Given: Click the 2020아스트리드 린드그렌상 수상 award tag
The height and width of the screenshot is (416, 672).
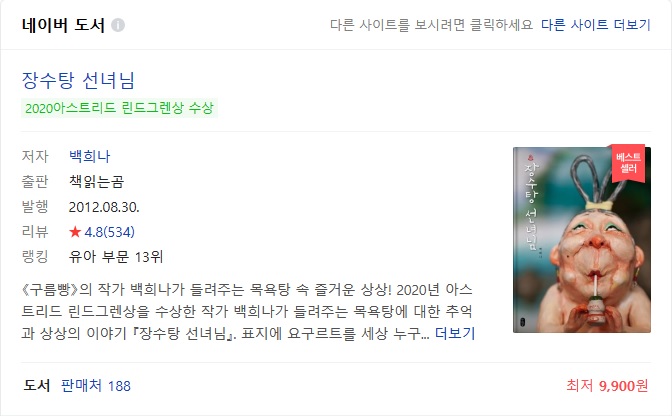Looking at the screenshot, I should click(x=119, y=108).
